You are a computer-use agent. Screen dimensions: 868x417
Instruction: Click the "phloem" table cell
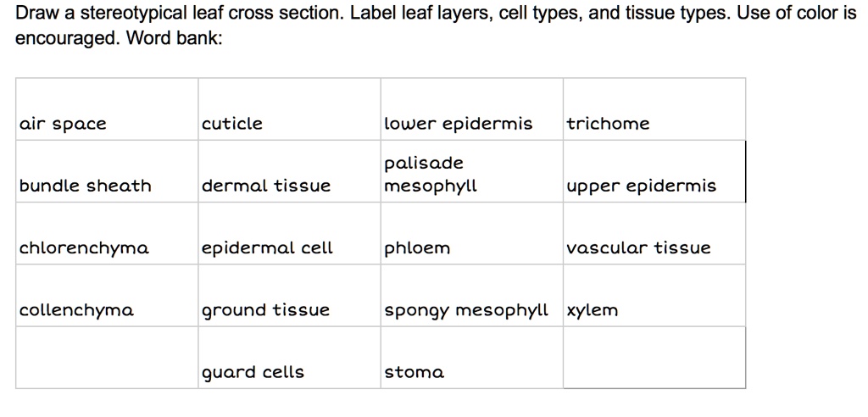coord(417,248)
